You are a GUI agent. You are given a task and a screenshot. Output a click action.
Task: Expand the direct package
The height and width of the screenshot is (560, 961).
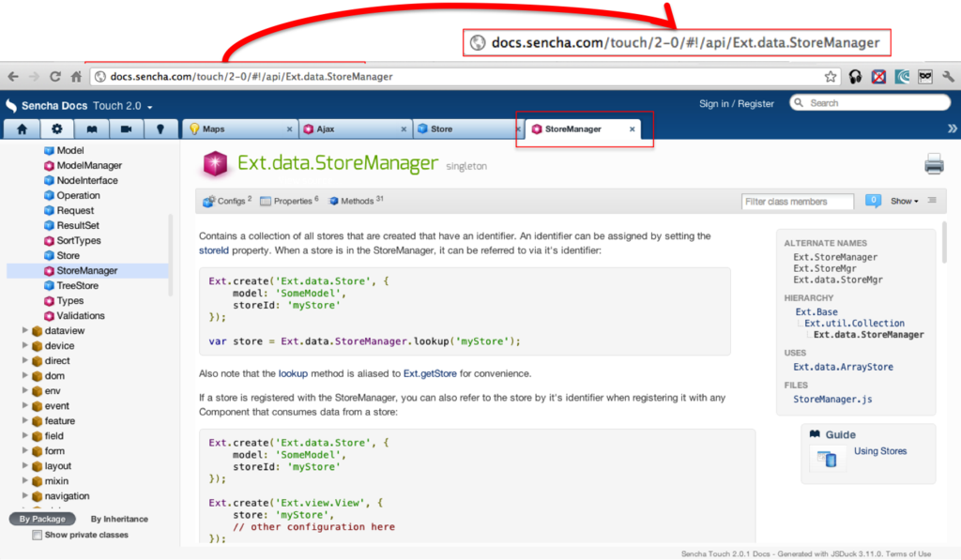(x=25, y=360)
